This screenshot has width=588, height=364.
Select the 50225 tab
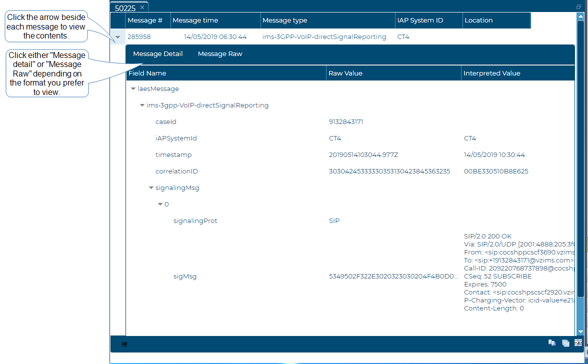click(125, 8)
